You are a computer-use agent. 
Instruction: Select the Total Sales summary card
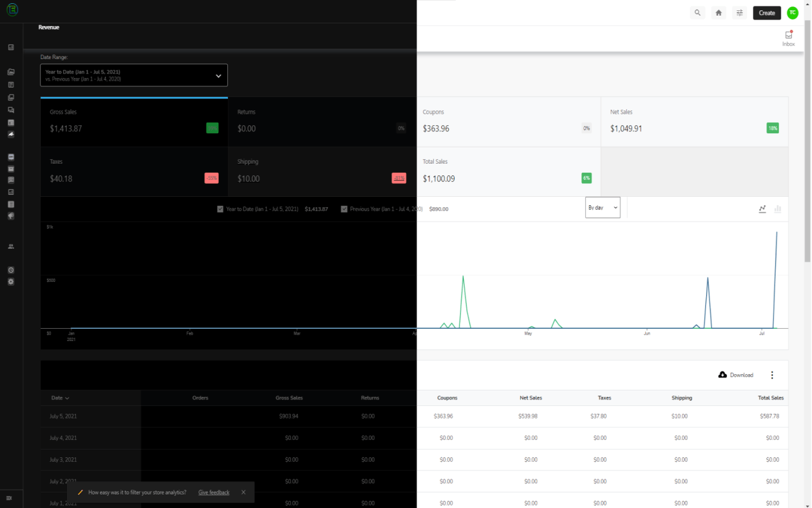coord(509,171)
